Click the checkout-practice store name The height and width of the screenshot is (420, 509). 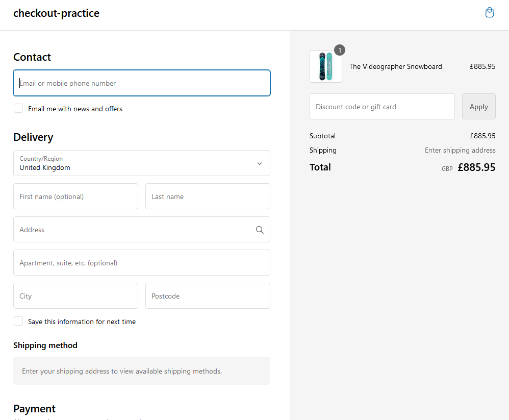coord(56,13)
